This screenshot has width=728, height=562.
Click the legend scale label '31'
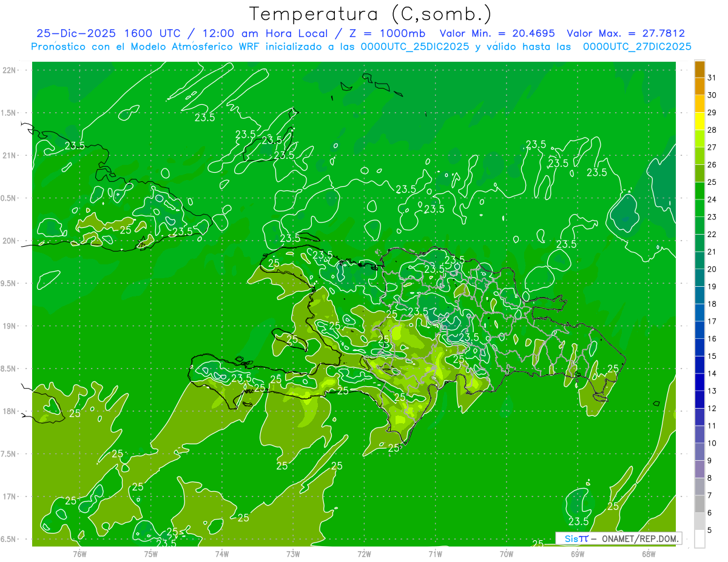point(712,78)
